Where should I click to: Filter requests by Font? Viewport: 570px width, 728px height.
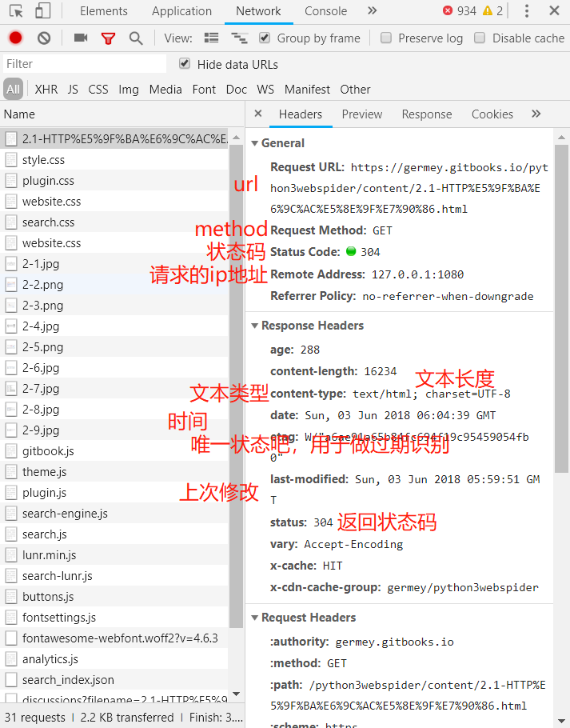tap(204, 89)
